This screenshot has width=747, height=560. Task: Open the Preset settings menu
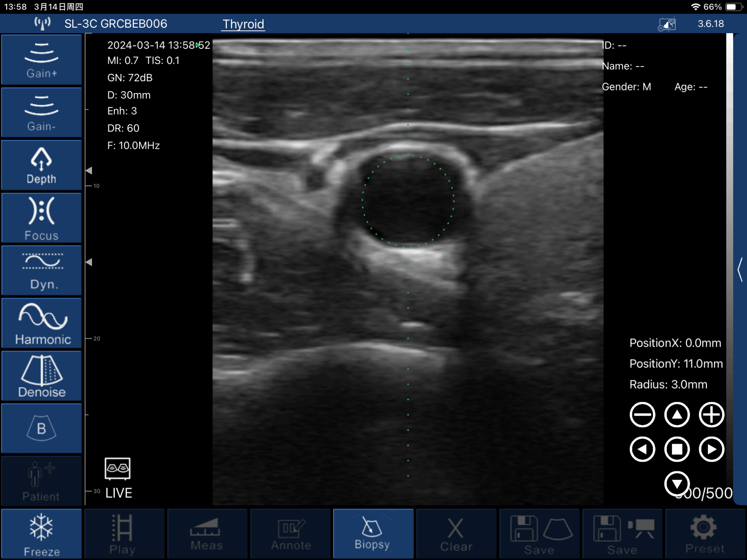pyautogui.click(x=705, y=534)
